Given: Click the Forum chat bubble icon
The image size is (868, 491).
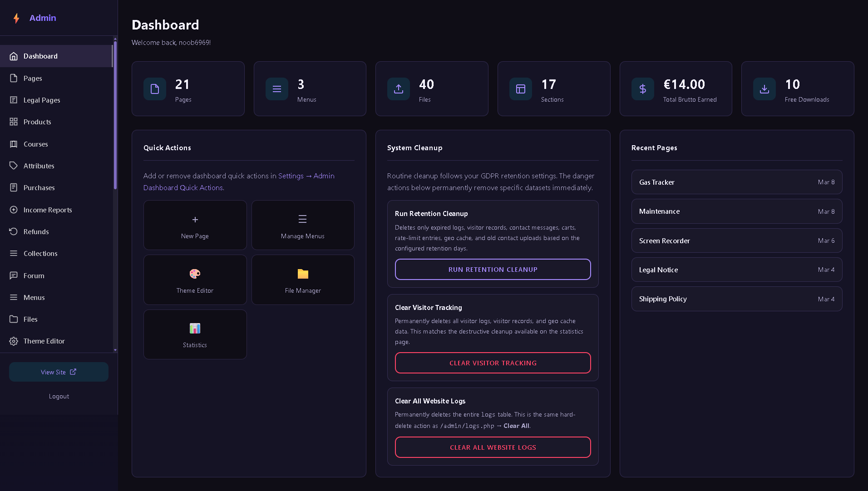Looking at the screenshot, I should [14, 275].
